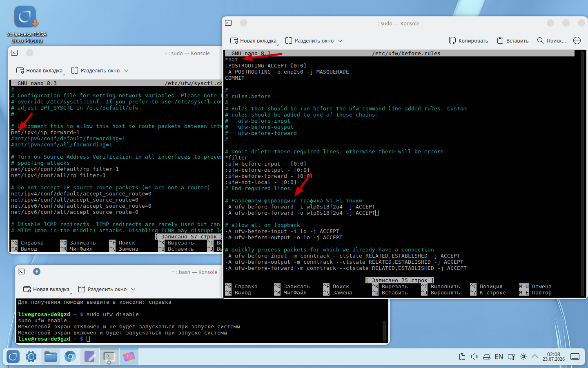Click Новая вкладка in the bash Konsole
The image size is (588, 368).
47,289
